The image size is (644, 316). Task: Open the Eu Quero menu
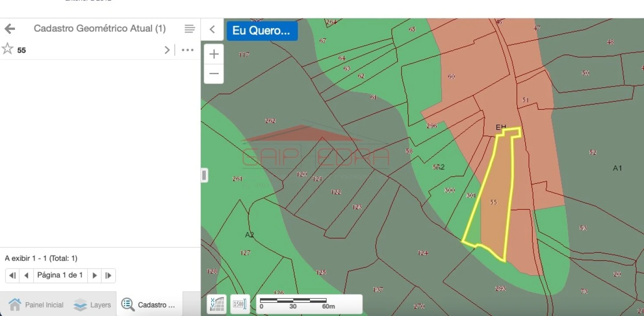(x=262, y=31)
